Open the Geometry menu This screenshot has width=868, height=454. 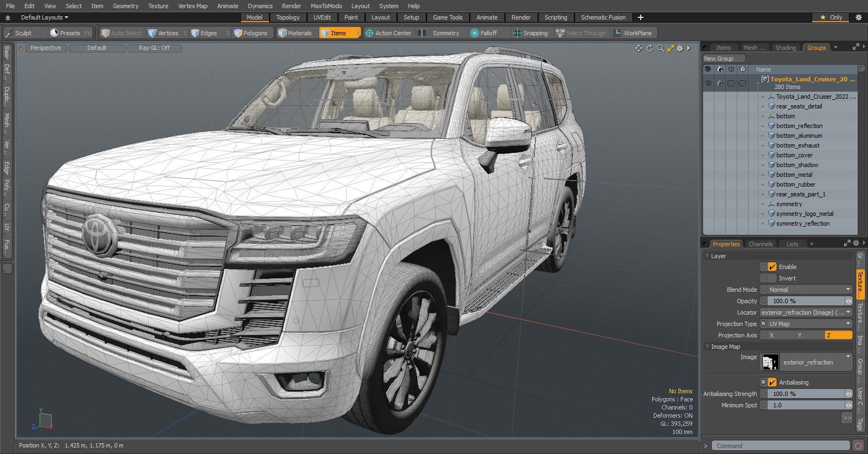pyautogui.click(x=125, y=6)
